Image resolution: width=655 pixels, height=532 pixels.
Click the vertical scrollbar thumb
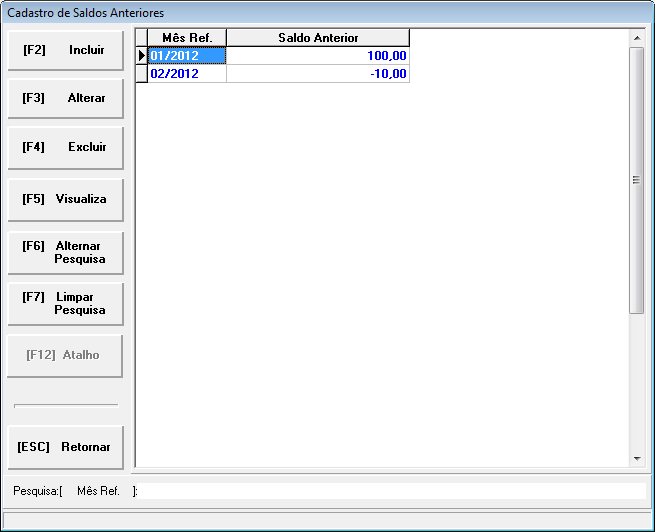pyautogui.click(x=637, y=180)
